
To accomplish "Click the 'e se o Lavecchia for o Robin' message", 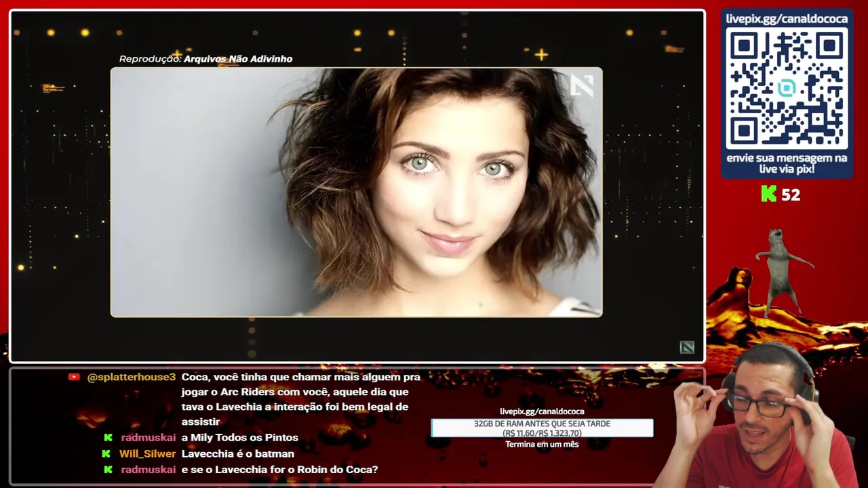I will coord(279,469).
